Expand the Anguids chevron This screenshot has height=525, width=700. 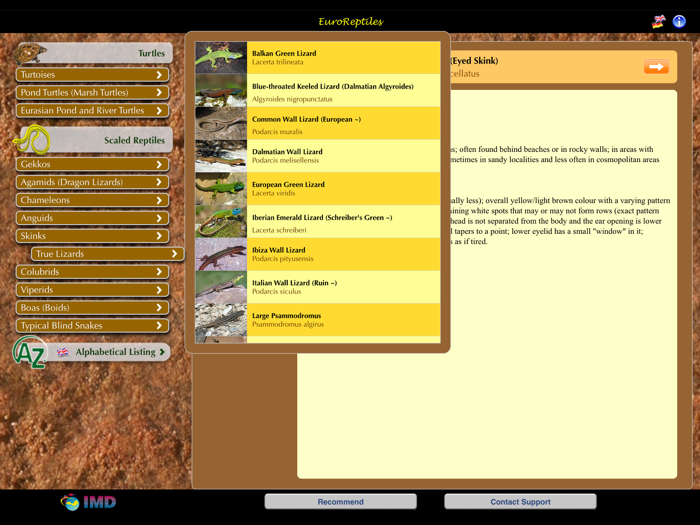(159, 218)
